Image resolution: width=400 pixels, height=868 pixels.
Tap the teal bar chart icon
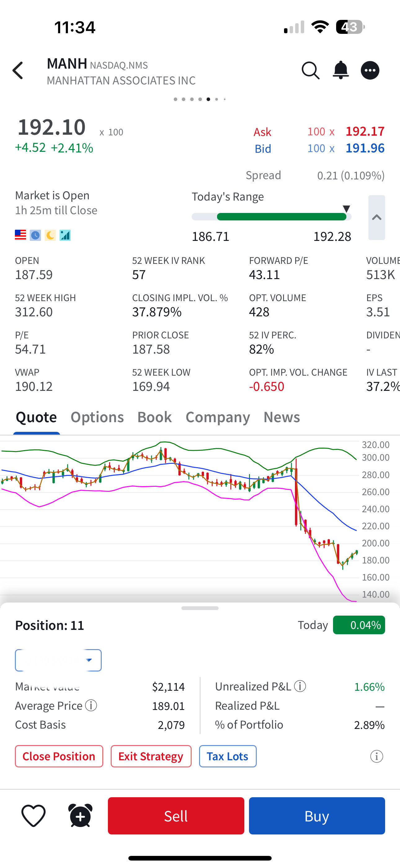(65, 235)
